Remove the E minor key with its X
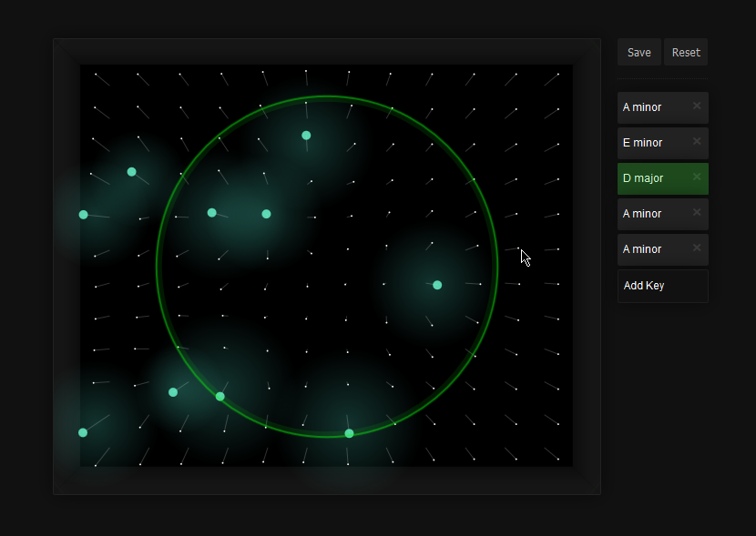Viewport: 756px width, 536px height. coord(697,141)
